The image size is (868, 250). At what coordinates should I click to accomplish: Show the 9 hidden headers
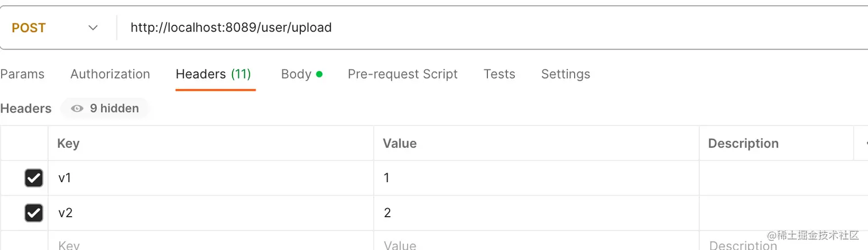pyautogui.click(x=114, y=108)
